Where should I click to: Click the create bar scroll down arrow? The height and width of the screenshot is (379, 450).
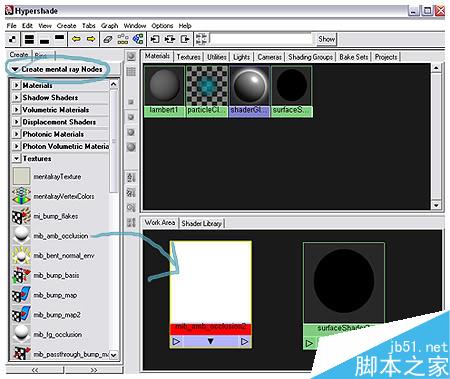[x=113, y=355]
